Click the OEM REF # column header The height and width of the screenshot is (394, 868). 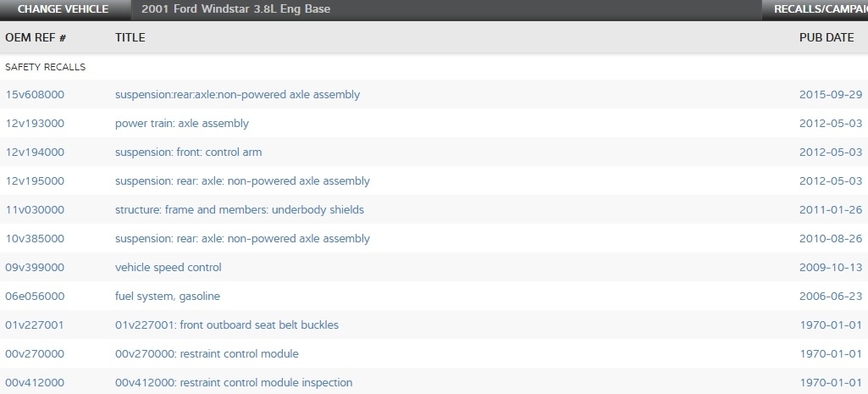[36, 38]
